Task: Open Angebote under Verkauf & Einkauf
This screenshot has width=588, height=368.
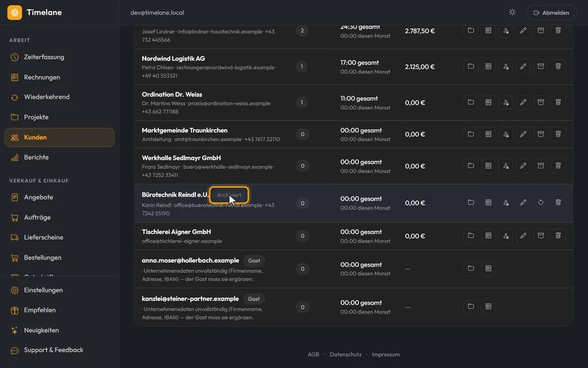Action: coord(59,197)
